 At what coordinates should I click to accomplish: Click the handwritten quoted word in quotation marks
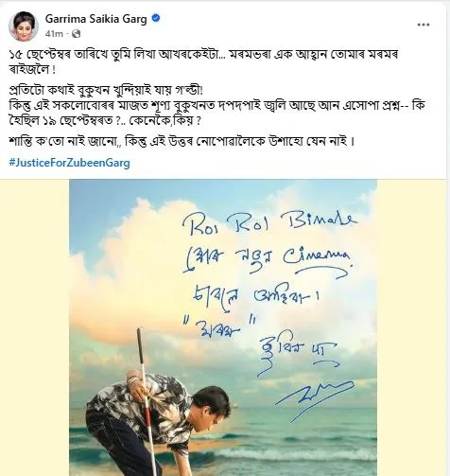coord(219,329)
